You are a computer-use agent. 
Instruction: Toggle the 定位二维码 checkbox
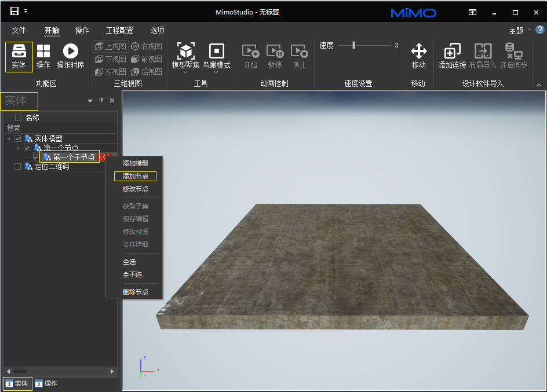coord(18,167)
